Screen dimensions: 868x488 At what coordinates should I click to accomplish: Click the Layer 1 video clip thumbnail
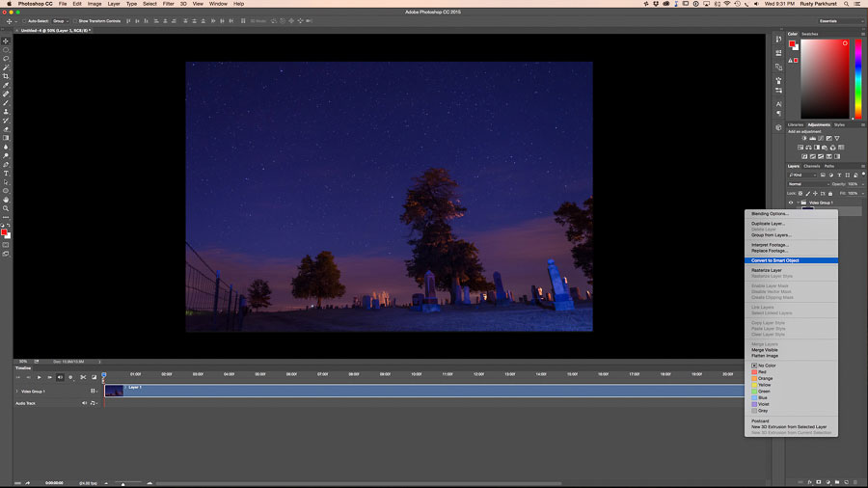click(x=115, y=391)
